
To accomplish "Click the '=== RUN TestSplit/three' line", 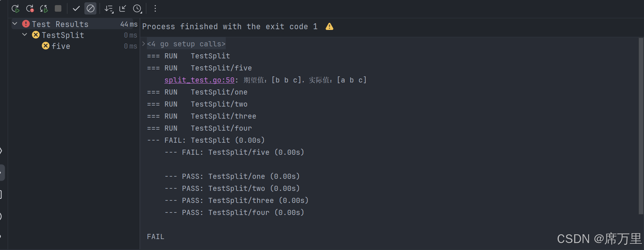I will 202,116.
